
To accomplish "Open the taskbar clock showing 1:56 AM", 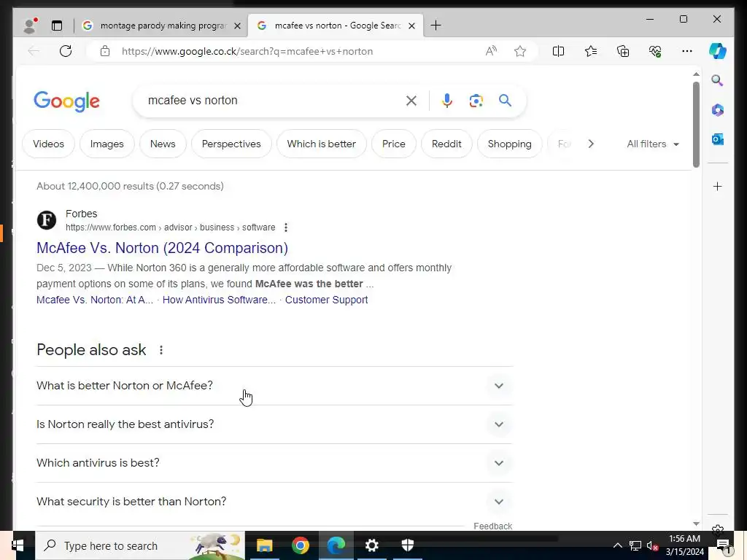I will 684,545.
